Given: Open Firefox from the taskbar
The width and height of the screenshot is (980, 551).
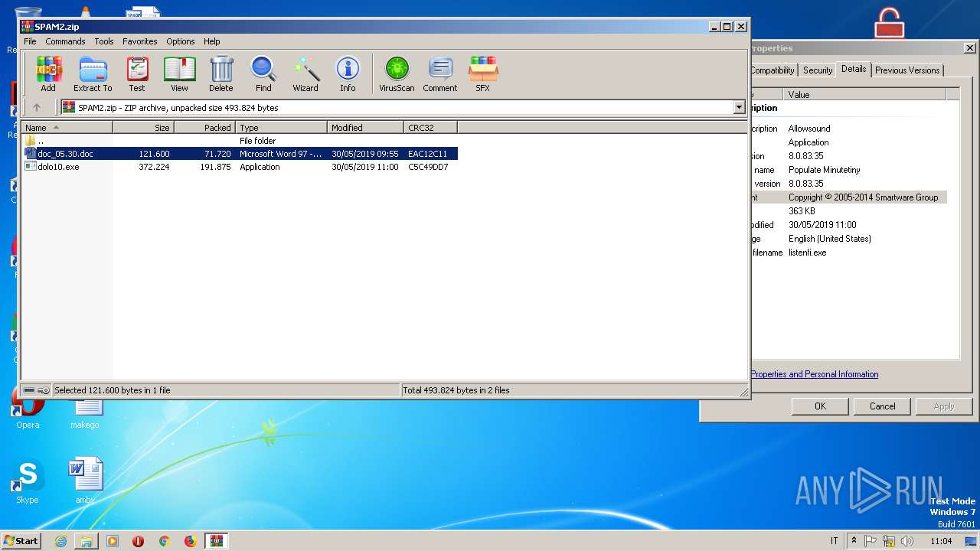Looking at the screenshot, I should (x=190, y=541).
